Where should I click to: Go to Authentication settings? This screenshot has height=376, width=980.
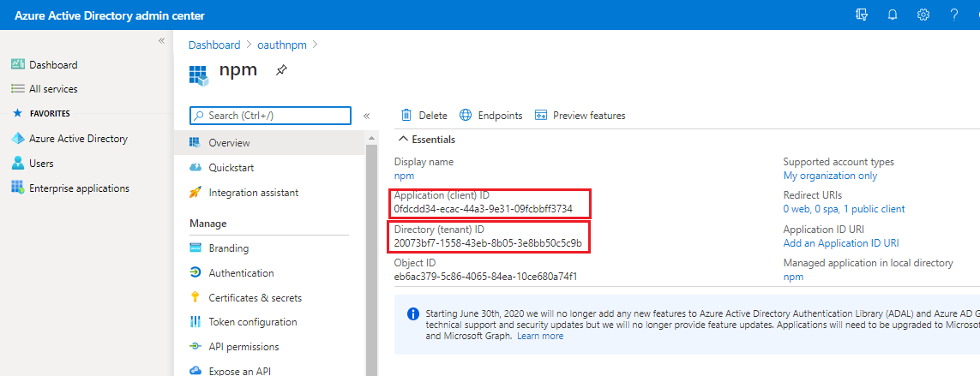point(241,273)
